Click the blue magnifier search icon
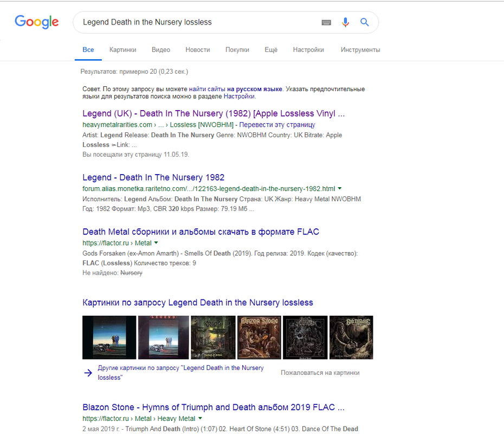This screenshot has width=504, height=434. (x=365, y=22)
